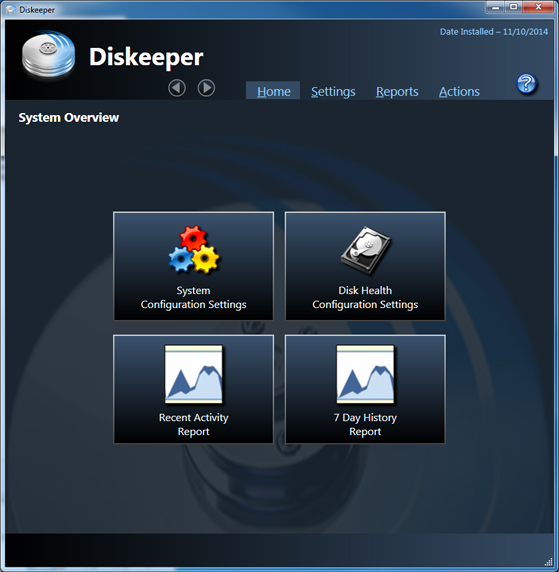Viewport: 559px width, 572px height.
Task: Click the hard drive Disk Health icon
Action: (366, 250)
